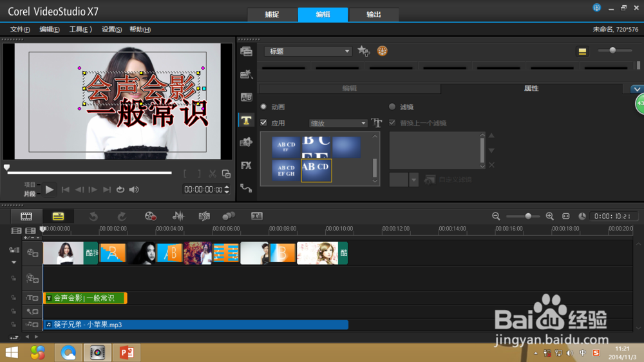This screenshot has width=644, height=362.
Task: Step to next frame
Action: pos(93,189)
